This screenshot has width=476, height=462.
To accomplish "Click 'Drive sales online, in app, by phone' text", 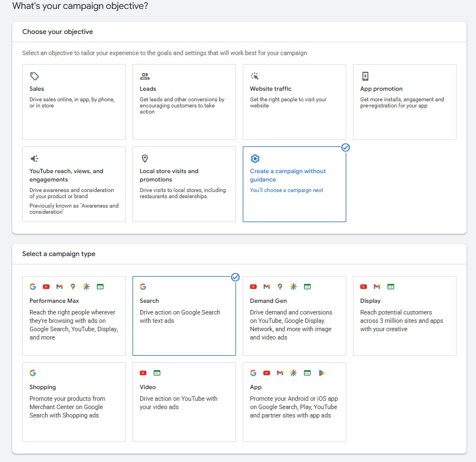I will (x=72, y=102).
